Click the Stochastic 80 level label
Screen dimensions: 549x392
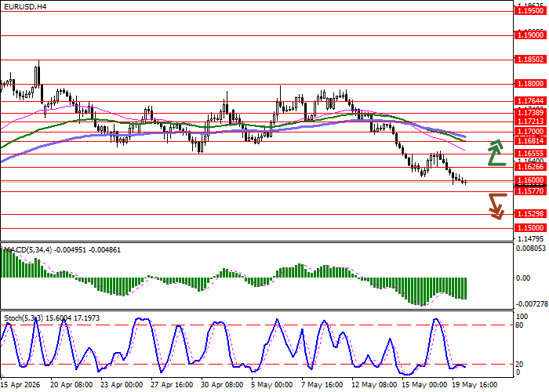point(519,325)
